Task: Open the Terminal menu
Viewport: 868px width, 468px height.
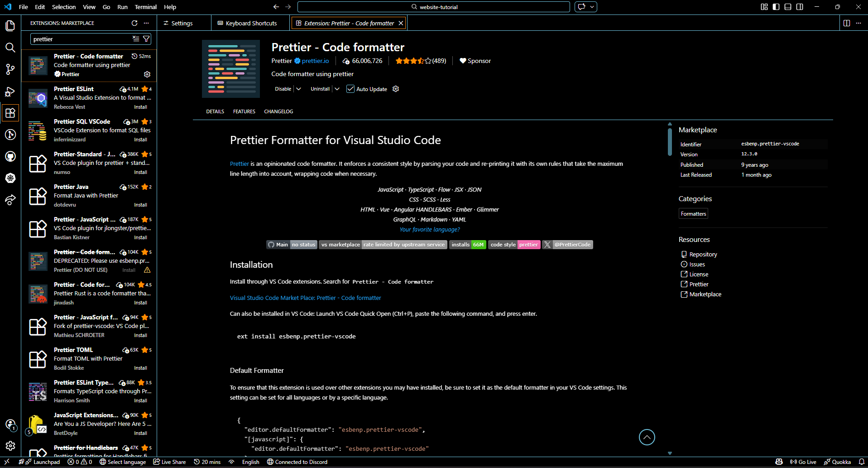Action: [145, 7]
